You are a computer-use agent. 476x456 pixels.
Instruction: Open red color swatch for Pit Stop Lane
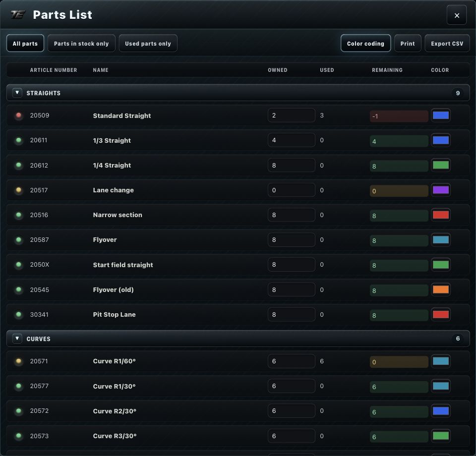click(x=440, y=314)
